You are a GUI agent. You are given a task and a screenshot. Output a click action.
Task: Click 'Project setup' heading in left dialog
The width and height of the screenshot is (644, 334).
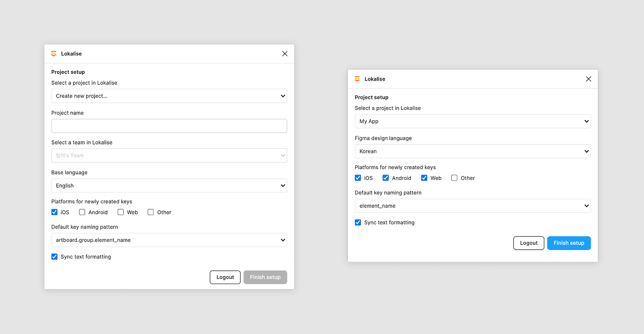pyautogui.click(x=68, y=72)
